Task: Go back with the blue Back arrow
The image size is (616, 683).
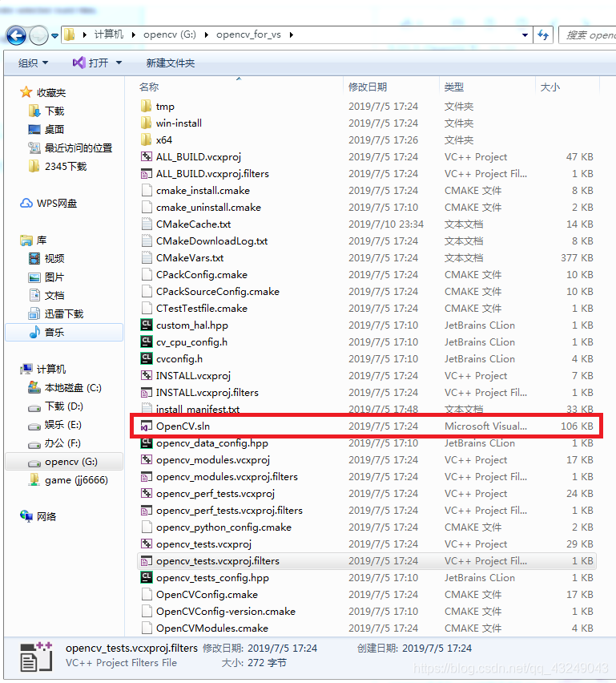Action: click(x=17, y=35)
